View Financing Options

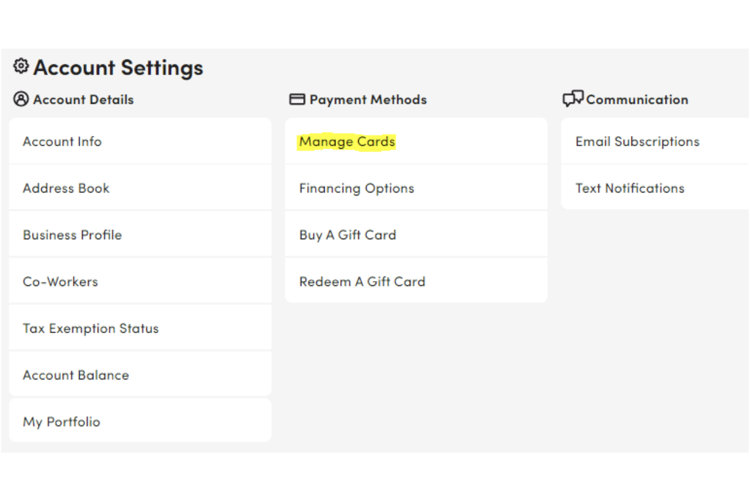point(356,188)
